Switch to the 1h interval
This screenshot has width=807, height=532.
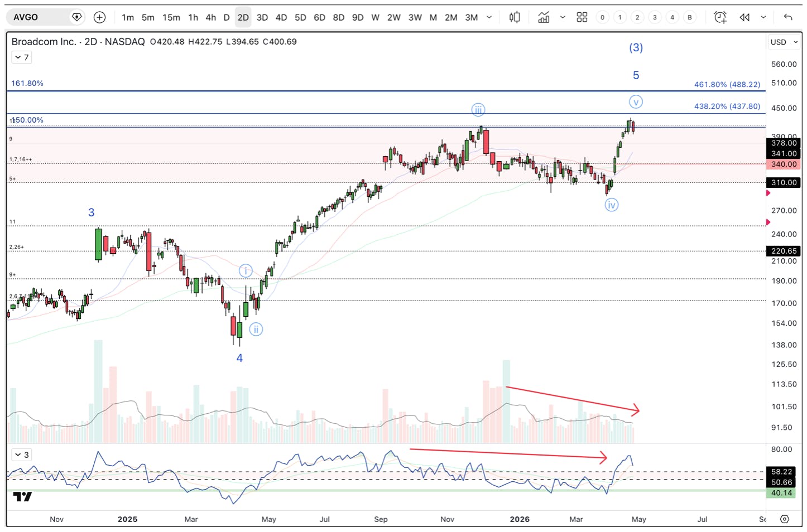click(x=193, y=17)
